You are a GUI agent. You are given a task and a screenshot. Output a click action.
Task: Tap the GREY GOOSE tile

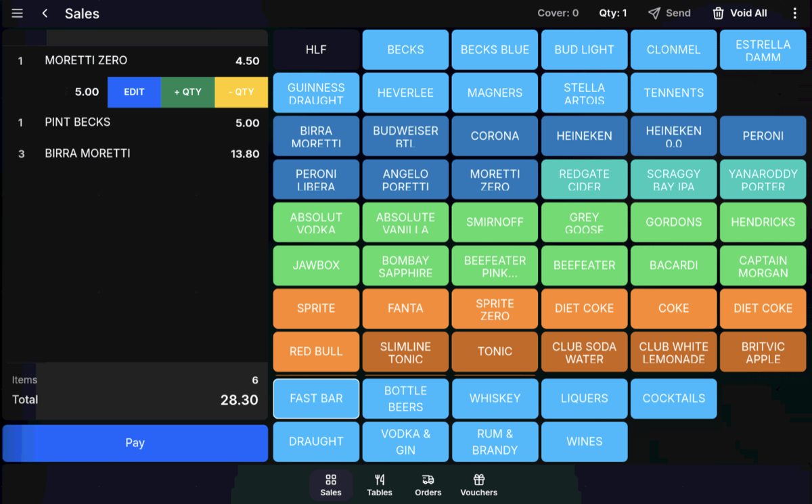(584, 223)
